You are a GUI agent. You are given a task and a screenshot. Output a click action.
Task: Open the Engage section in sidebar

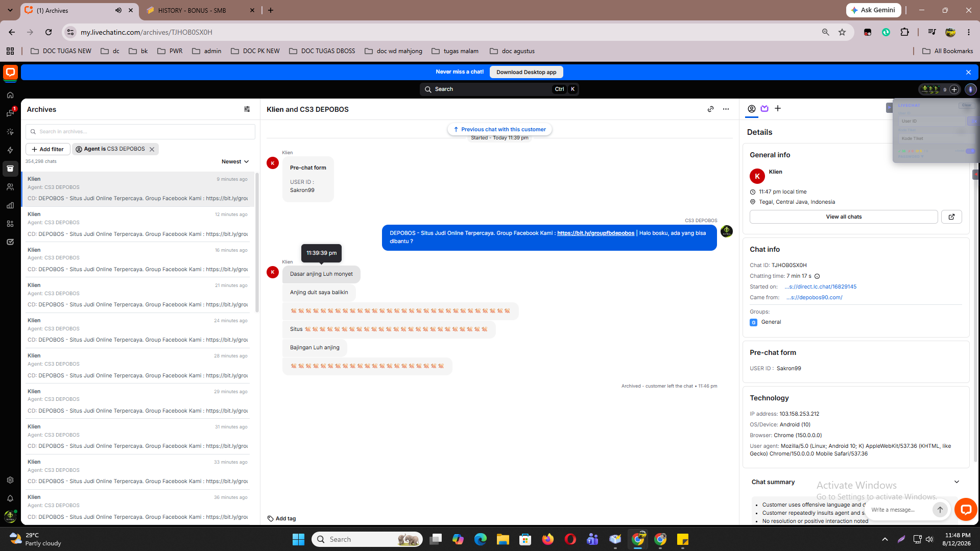click(x=10, y=132)
